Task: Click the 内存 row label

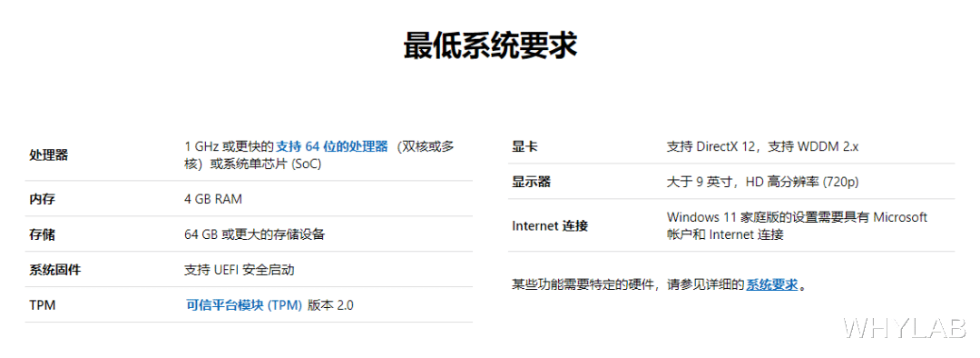Action: [42, 199]
